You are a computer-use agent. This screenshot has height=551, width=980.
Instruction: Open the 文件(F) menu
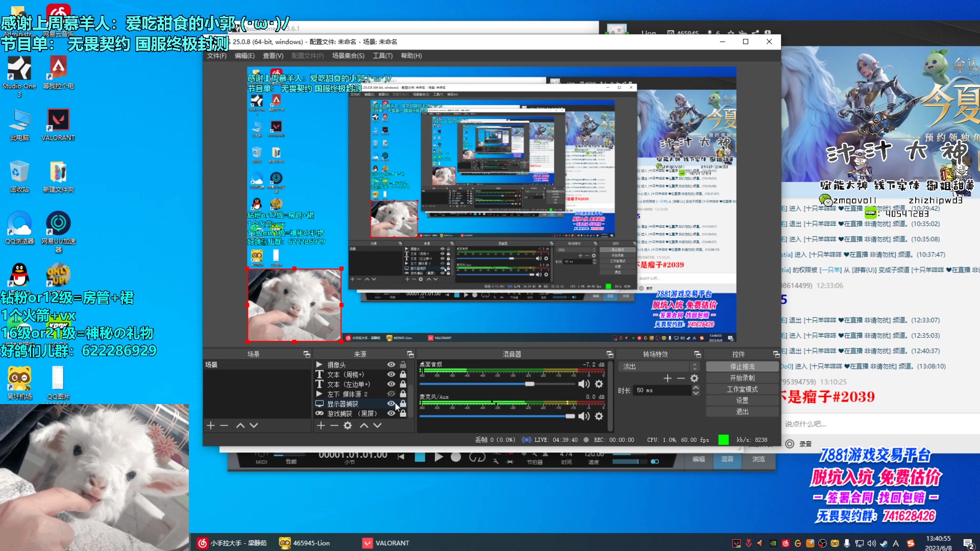tap(217, 56)
